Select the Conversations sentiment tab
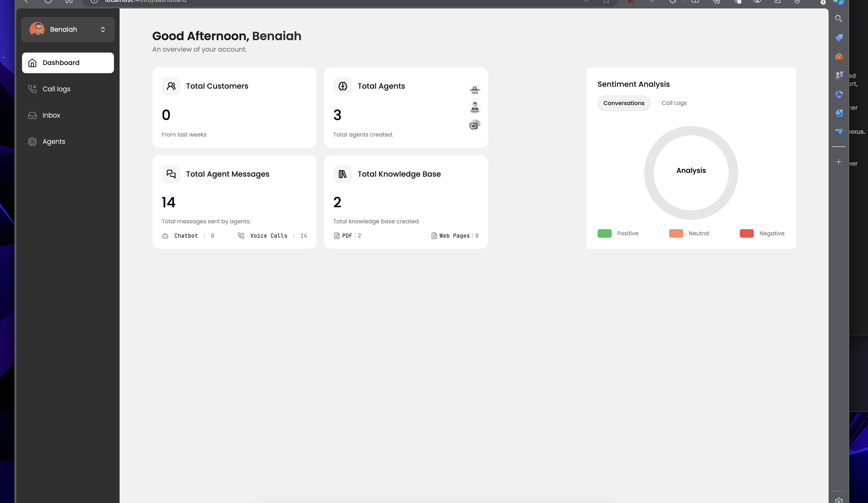 (x=623, y=103)
